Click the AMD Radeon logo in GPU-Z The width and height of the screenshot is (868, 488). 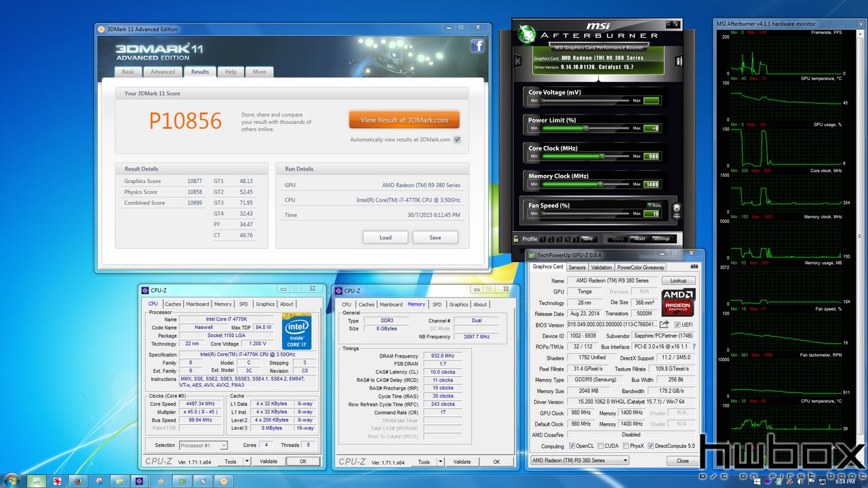677,302
